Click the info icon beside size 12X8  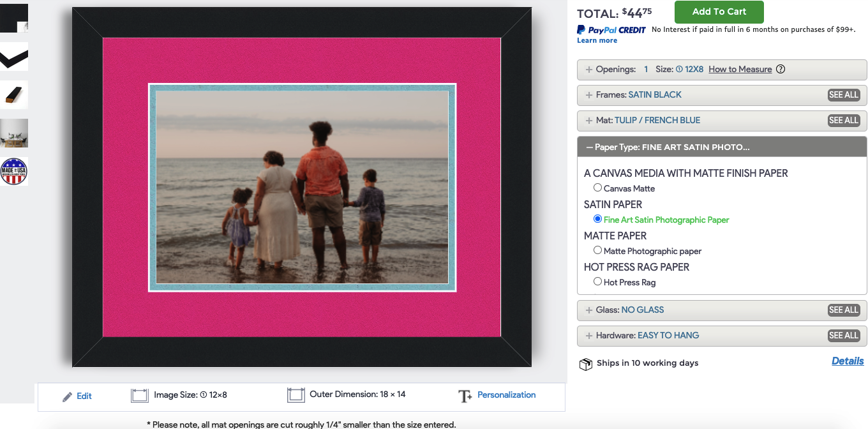(x=679, y=69)
